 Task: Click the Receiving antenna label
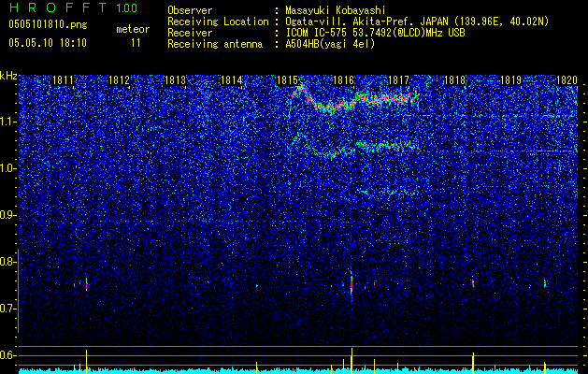click(x=215, y=44)
